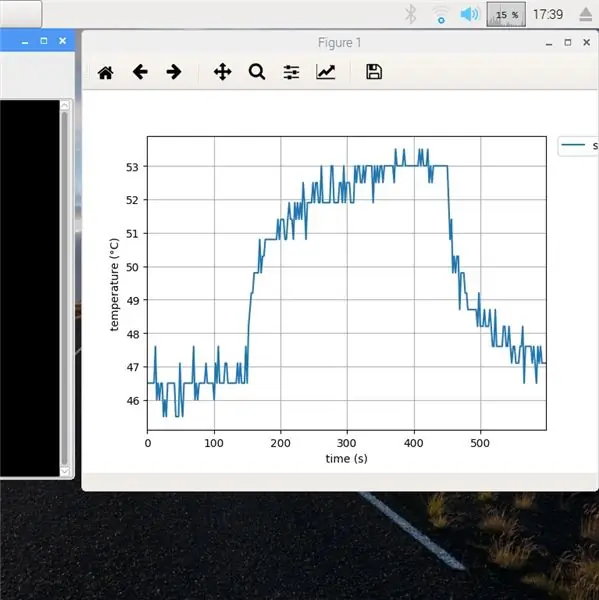This screenshot has height=600, width=599.
Task: Open the volume speaker tray icon
Action: coord(469,15)
